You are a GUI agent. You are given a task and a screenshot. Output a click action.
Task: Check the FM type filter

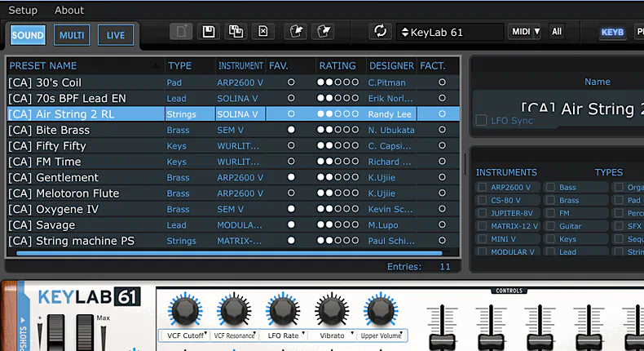pyautogui.click(x=550, y=213)
